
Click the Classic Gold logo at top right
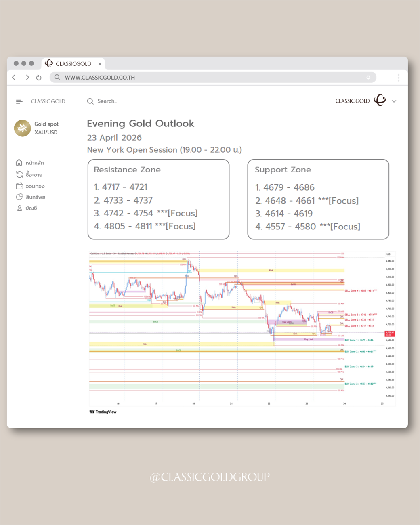379,100
